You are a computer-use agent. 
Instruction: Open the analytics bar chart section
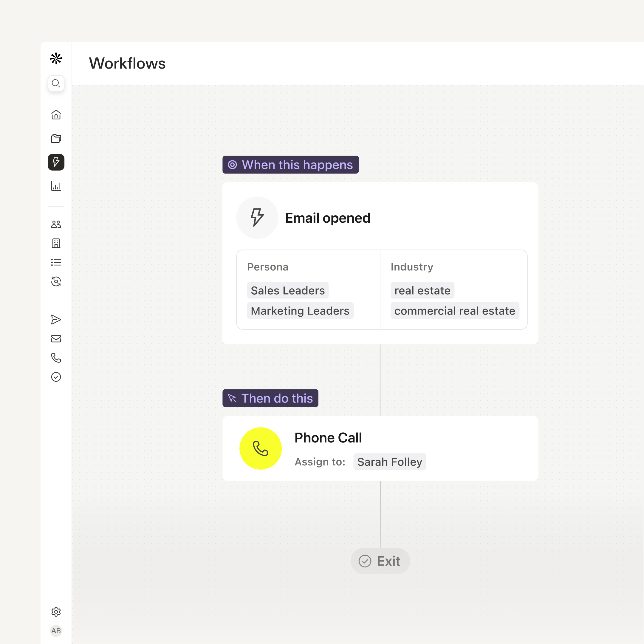pos(56,187)
